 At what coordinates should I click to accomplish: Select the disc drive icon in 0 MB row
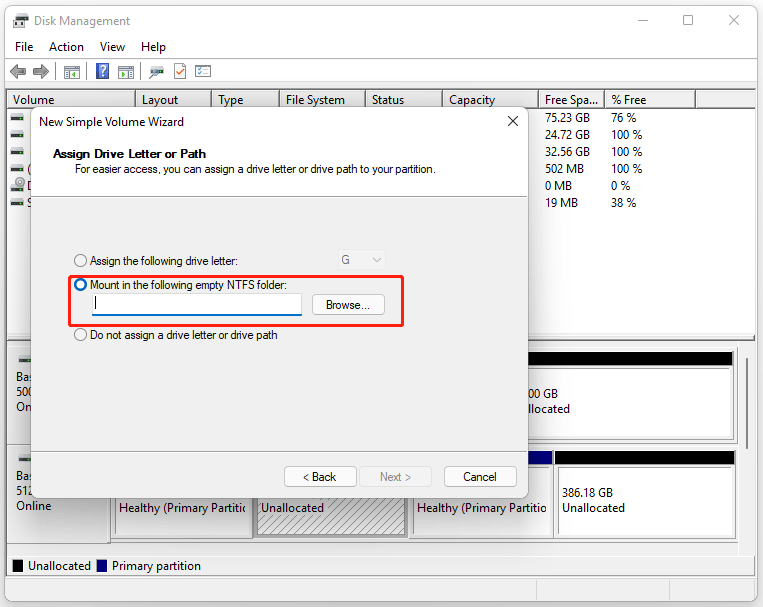click(18, 184)
